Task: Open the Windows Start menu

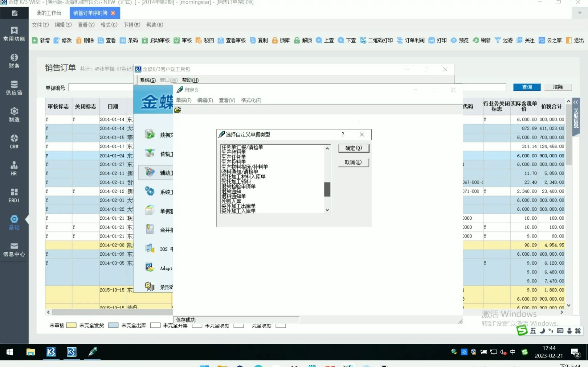Action: click(10, 352)
